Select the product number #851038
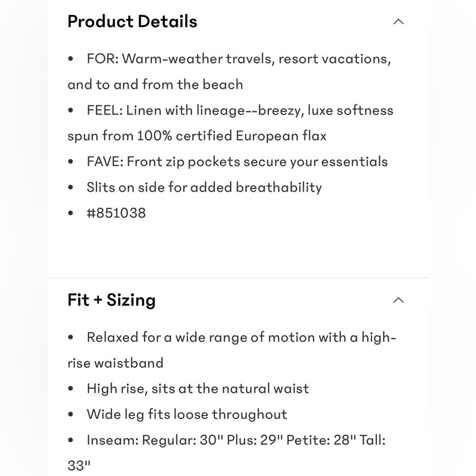Image resolution: width=476 pixels, height=476 pixels. pyautogui.click(x=116, y=213)
